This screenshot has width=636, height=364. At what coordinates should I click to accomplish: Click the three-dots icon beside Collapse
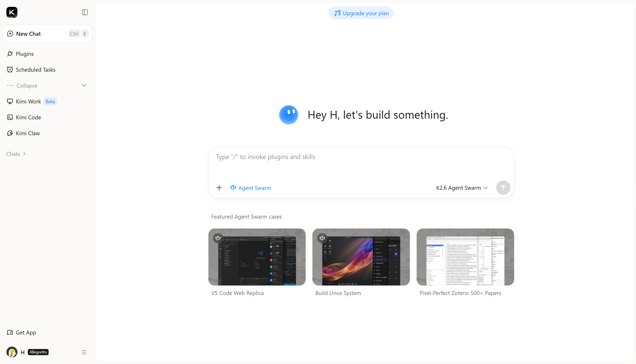pos(10,86)
